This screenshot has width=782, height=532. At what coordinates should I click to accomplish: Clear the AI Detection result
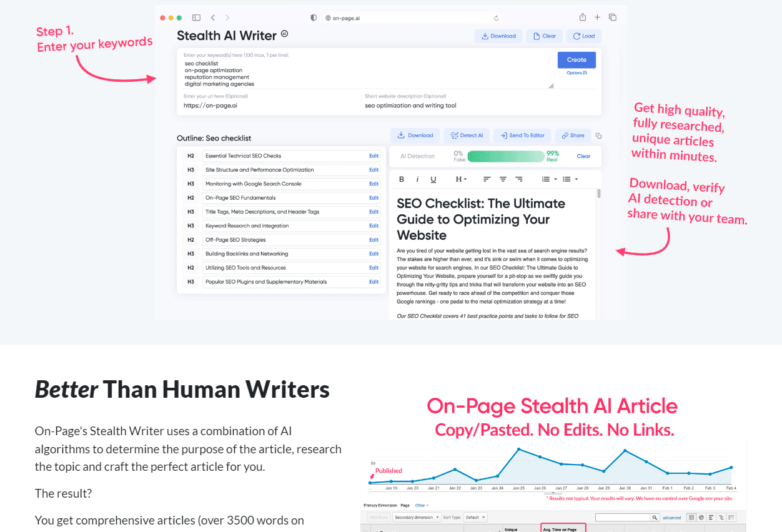[583, 156]
